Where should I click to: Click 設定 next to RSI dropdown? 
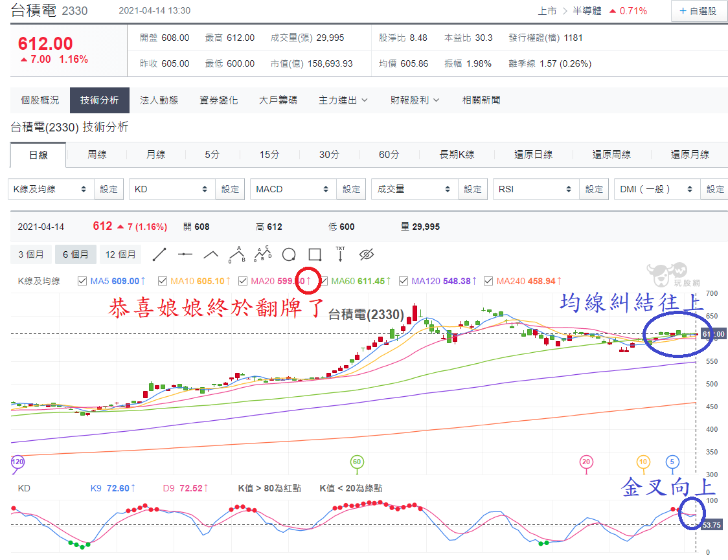pos(594,189)
